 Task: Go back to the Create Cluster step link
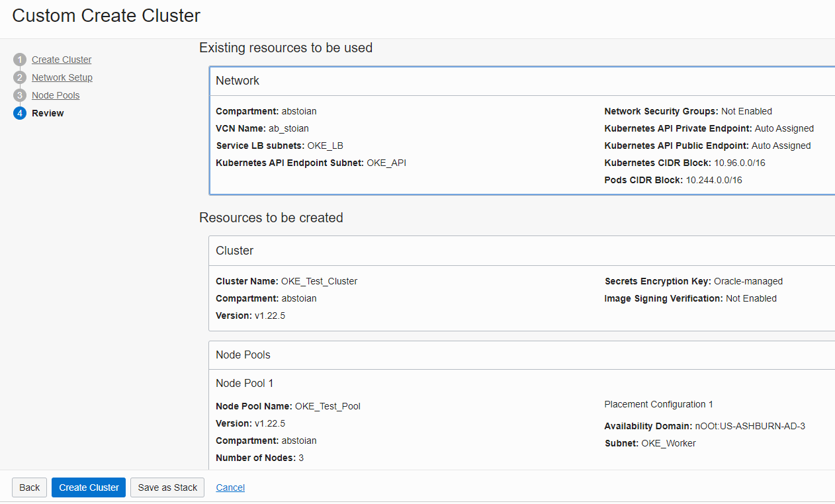(x=62, y=60)
